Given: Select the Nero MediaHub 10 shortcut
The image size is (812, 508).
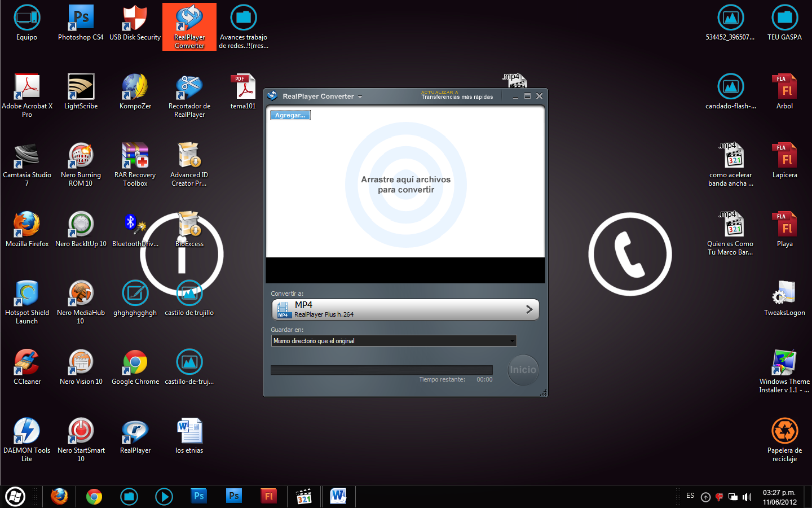Looking at the screenshot, I should pyautogui.click(x=81, y=303).
